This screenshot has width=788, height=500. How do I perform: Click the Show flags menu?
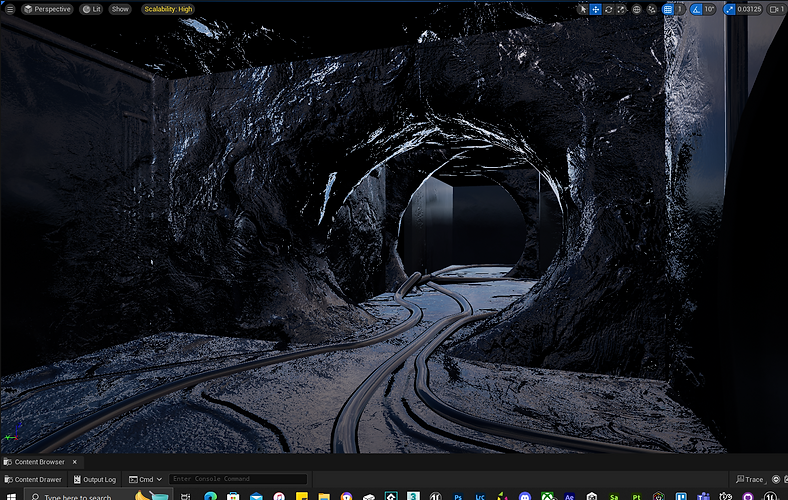120,9
